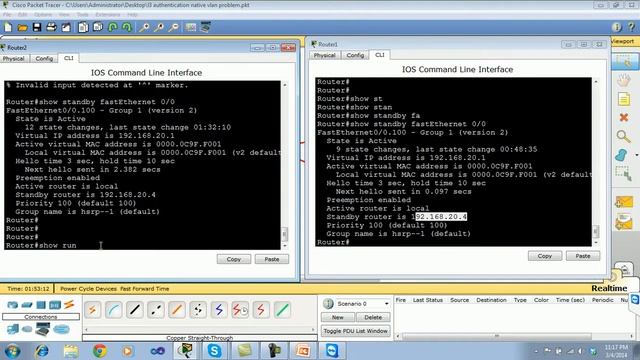
Task: Select the Wireless Devices category
Action: pyautogui.click(x=55, y=304)
